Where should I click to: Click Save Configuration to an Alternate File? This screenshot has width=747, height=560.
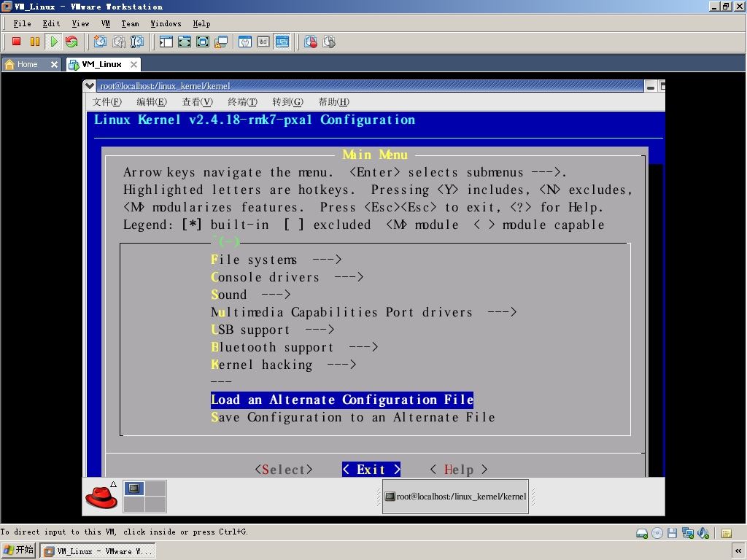[353, 417]
